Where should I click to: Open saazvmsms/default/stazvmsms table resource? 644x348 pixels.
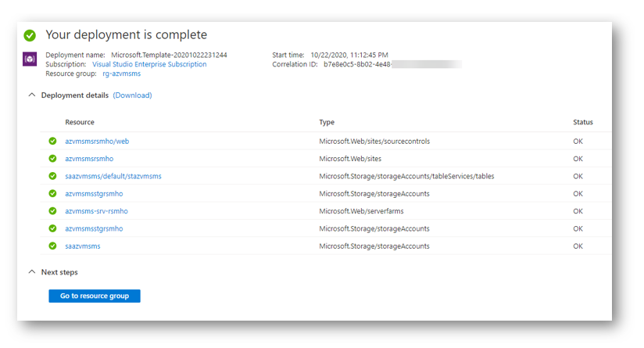click(x=113, y=176)
